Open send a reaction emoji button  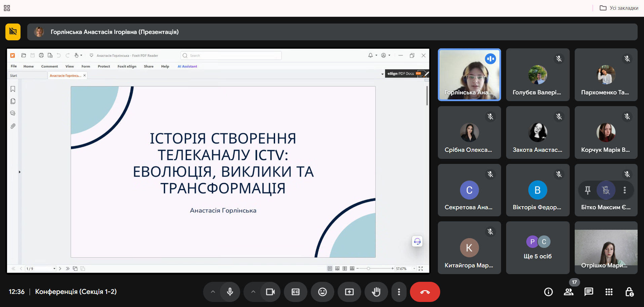pyautogui.click(x=323, y=292)
